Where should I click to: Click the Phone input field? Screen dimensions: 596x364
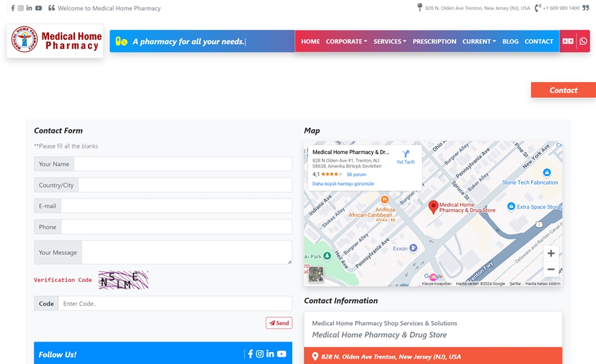pos(177,226)
